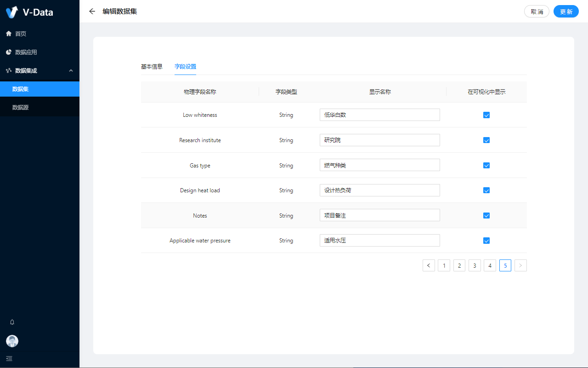Viewport: 588px width, 368px height.
Task: Toggle the checkbox for Gas type row
Action: (486, 166)
